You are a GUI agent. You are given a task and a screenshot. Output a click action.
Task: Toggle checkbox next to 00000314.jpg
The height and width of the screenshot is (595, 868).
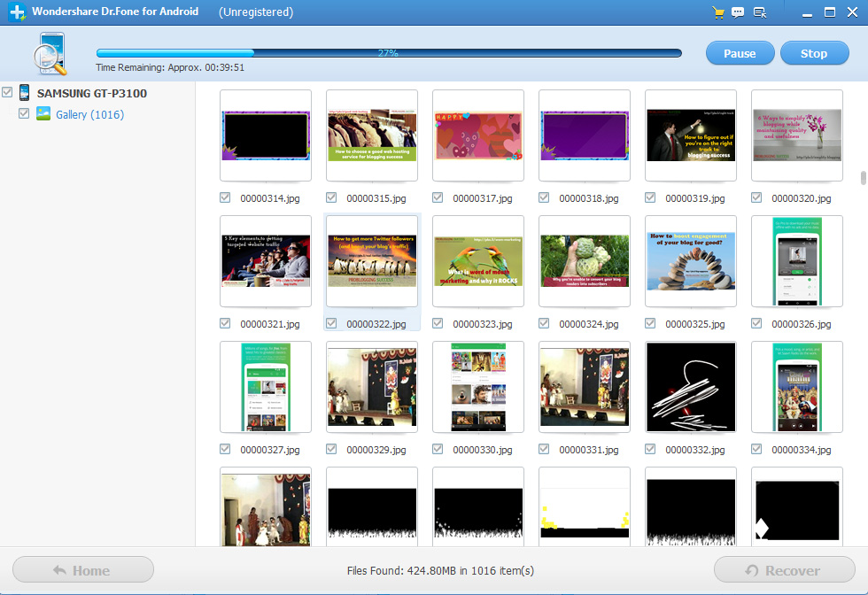pos(225,198)
